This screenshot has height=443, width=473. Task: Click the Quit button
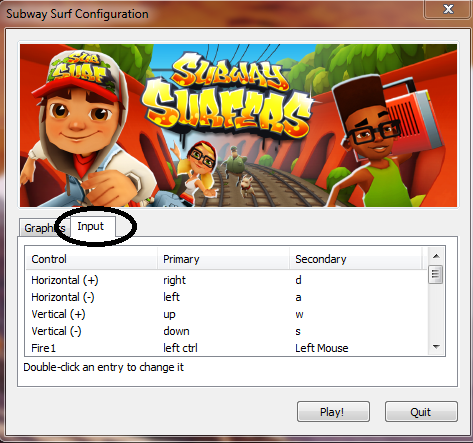pyautogui.click(x=421, y=412)
